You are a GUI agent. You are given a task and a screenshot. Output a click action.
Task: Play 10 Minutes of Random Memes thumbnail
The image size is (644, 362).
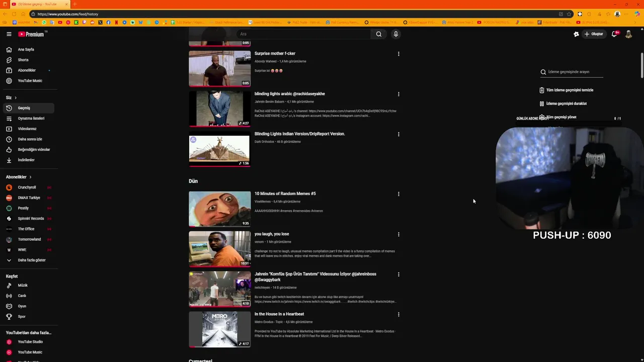[219, 209]
